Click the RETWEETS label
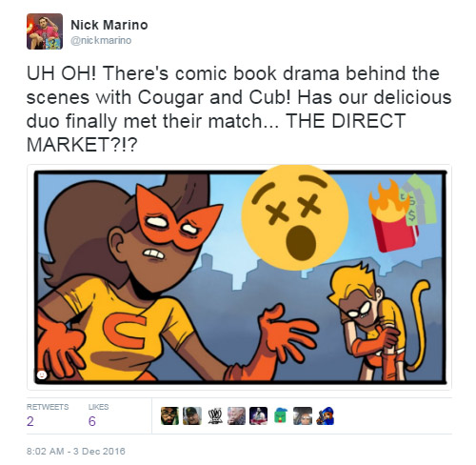Screen dimensions: 476x465 pyautogui.click(x=48, y=407)
